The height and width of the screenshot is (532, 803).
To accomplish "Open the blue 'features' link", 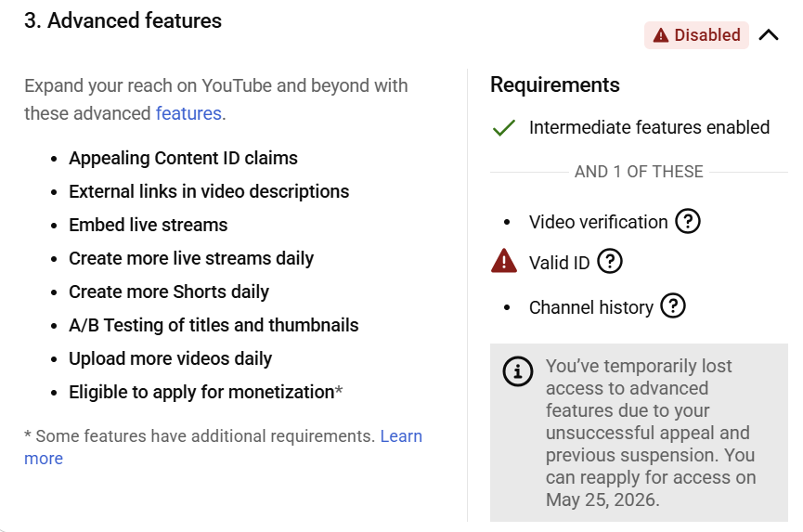I will pyautogui.click(x=188, y=113).
